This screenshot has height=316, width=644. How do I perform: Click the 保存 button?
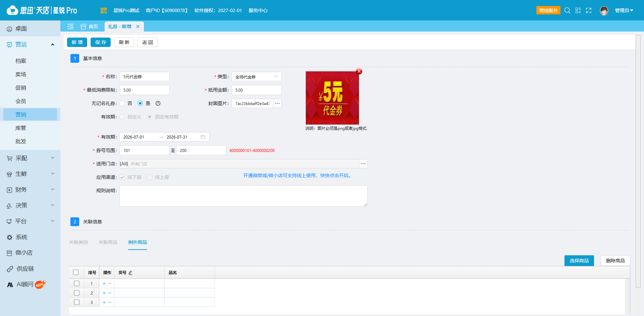(x=101, y=42)
